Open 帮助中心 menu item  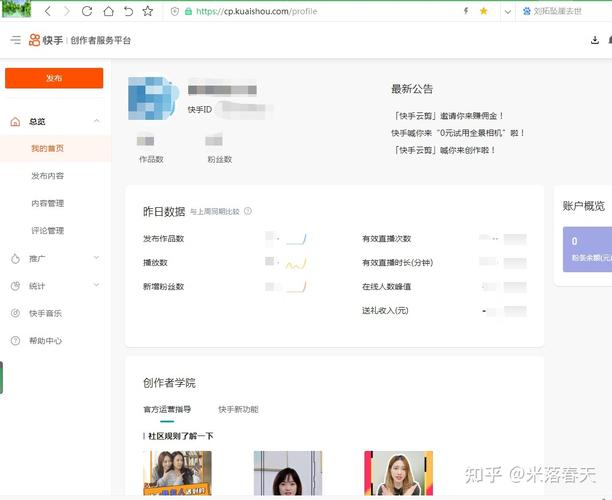pyautogui.click(x=45, y=341)
